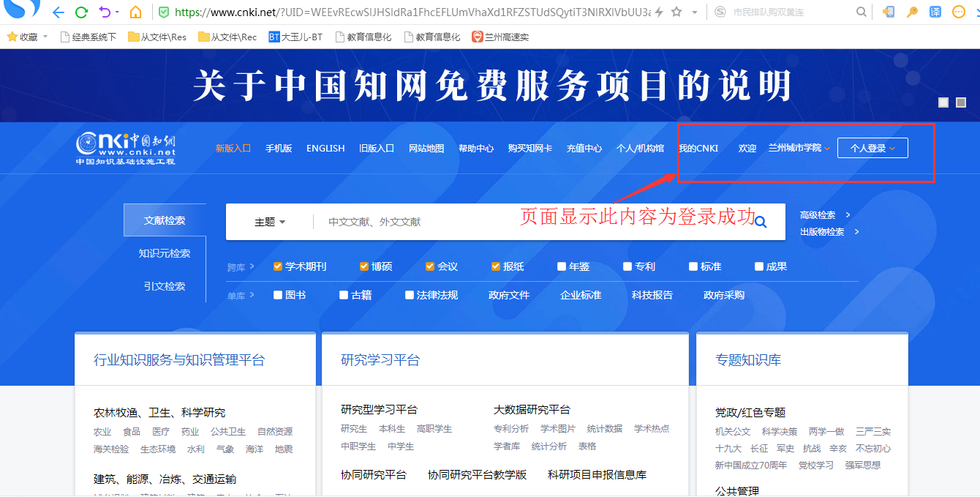This screenshot has width=980, height=497.
Task: Open 高级检索 advanced search
Action: pos(825,215)
